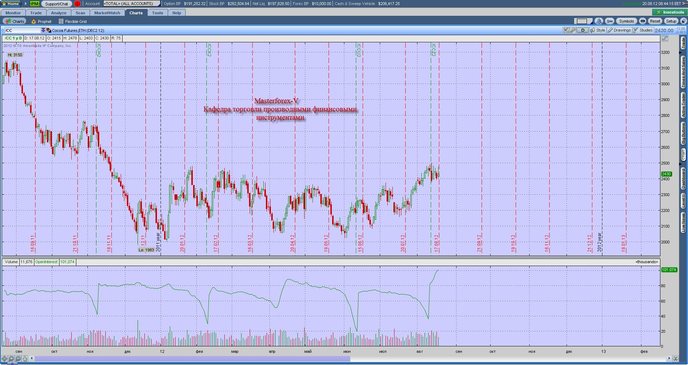Open the Studies menu
The width and height of the screenshot is (688, 365).
click(643, 30)
